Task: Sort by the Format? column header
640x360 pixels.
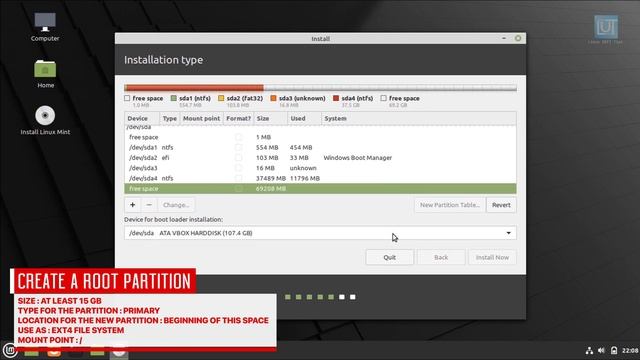Action: [x=238, y=118]
